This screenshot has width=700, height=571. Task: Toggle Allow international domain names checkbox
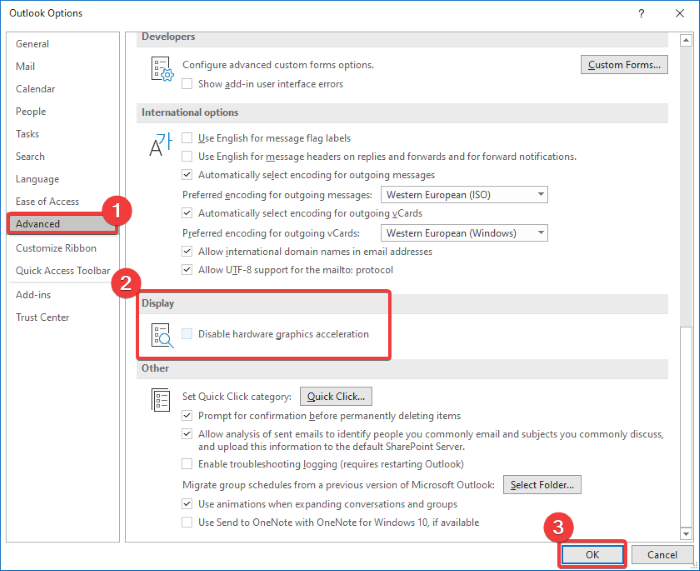click(x=187, y=251)
